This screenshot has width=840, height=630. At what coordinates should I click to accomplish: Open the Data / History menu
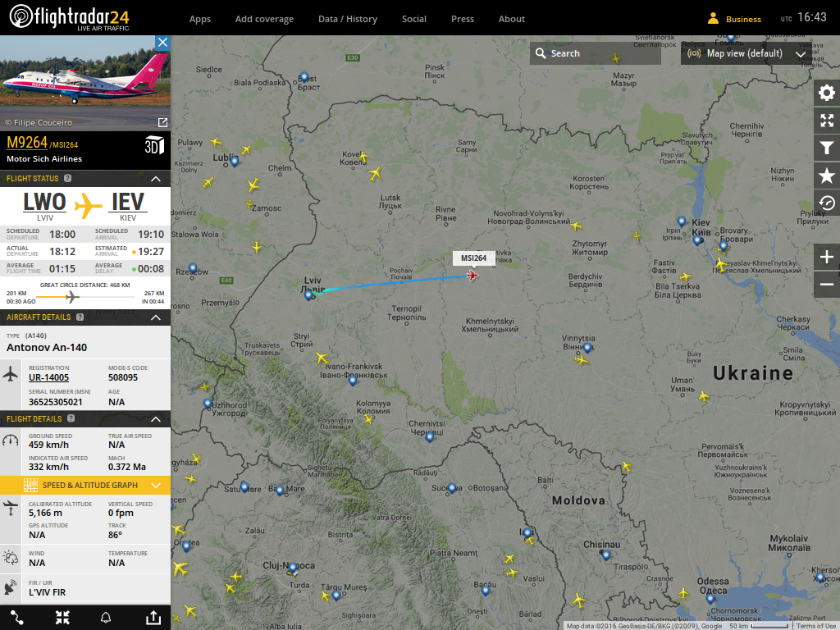pos(348,19)
